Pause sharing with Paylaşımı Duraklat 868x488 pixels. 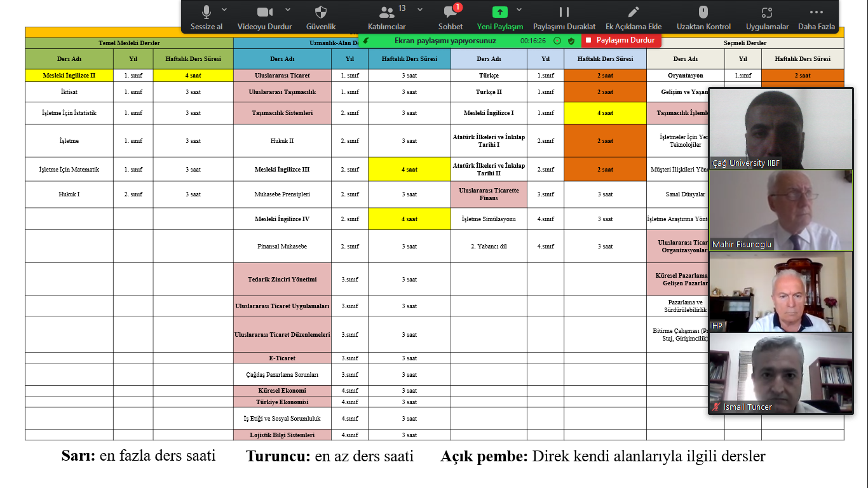click(564, 17)
